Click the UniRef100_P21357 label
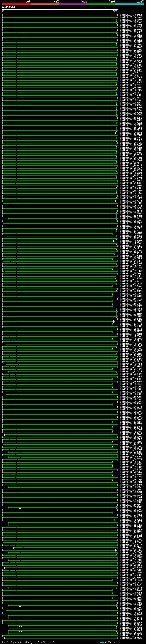146x644 pixels. (131, 110)
